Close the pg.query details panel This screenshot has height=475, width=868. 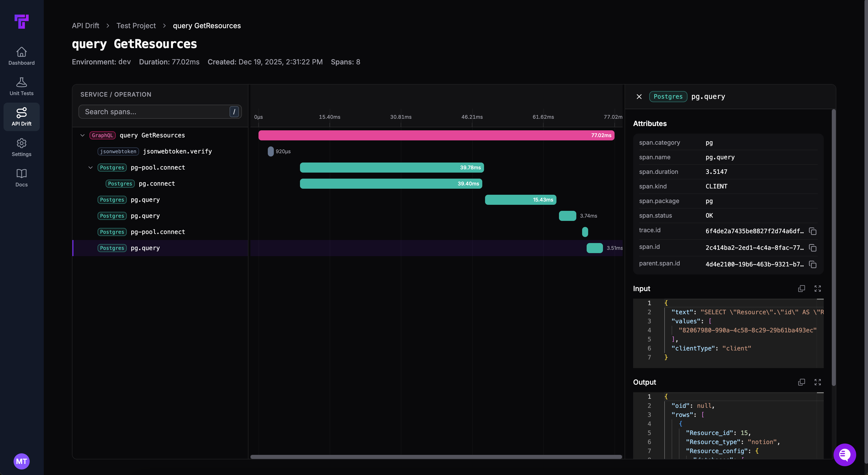(639, 96)
